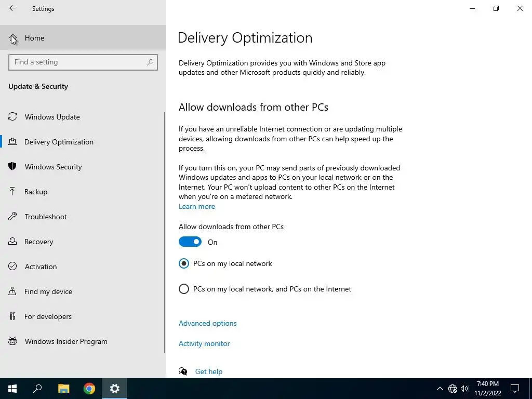The width and height of the screenshot is (532, 399).
Task: Click the Update & Security heading
Action: (38, 86)
